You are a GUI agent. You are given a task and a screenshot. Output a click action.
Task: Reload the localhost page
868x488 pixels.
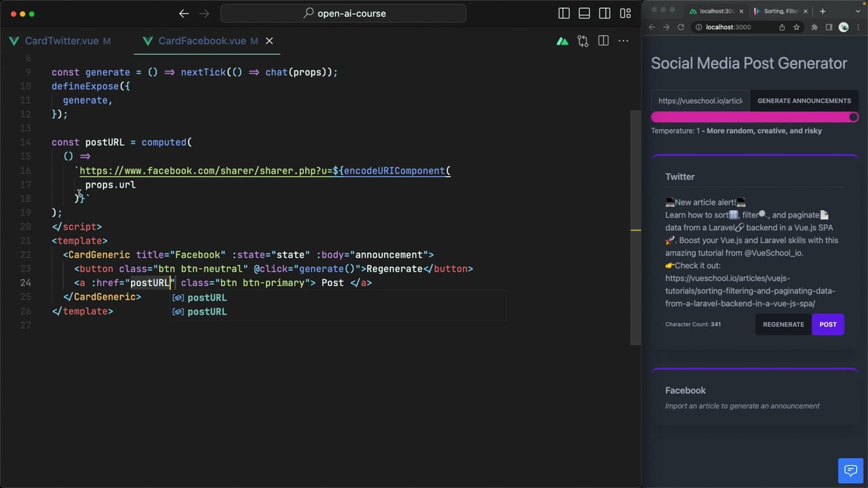click(x=680, y=27)
